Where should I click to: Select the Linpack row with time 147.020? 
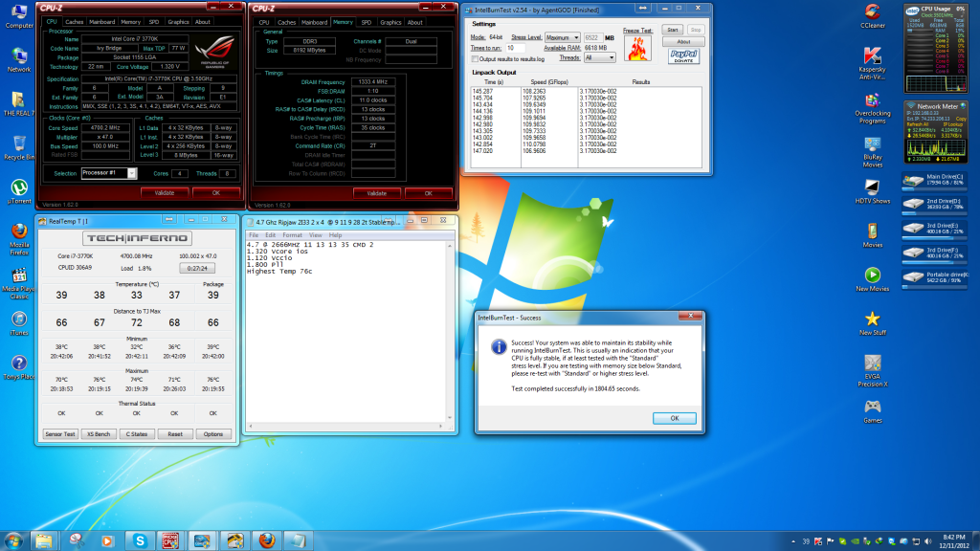586,151
